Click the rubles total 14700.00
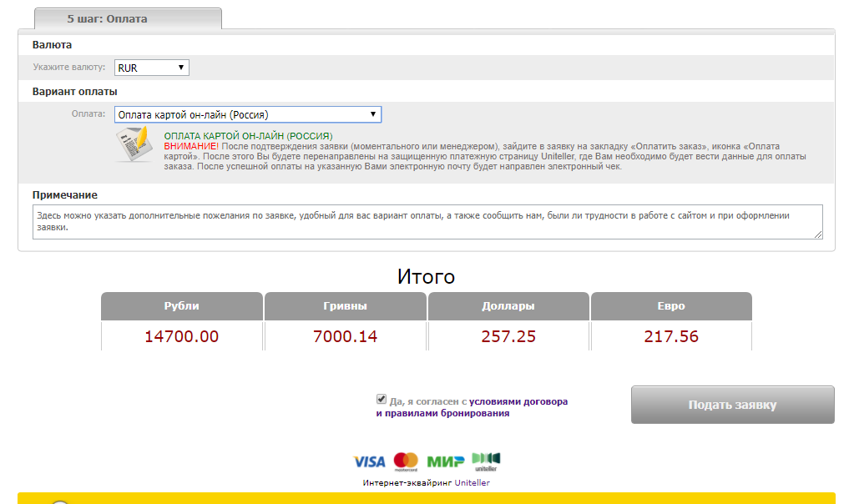Image resolution: width=854 pixels, height=504 pixels. [182, 336]
